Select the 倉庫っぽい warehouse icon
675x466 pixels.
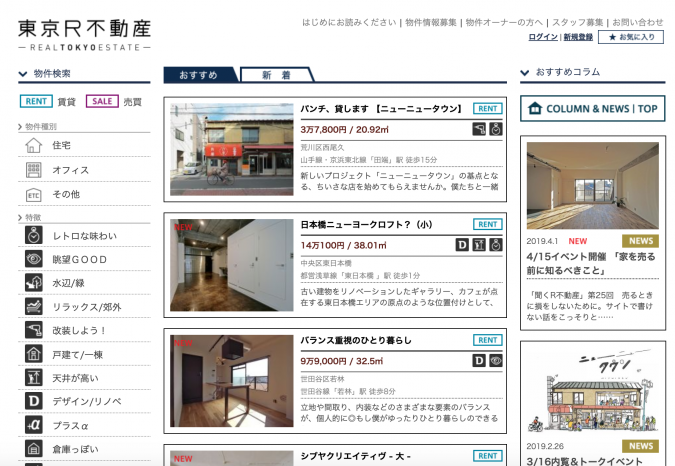coord(34,449)
